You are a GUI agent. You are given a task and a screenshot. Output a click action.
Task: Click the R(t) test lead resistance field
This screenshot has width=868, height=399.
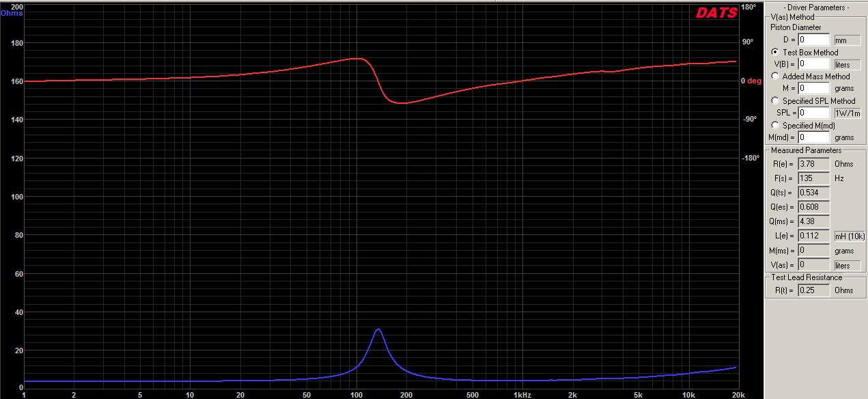(x=813, y=290)
